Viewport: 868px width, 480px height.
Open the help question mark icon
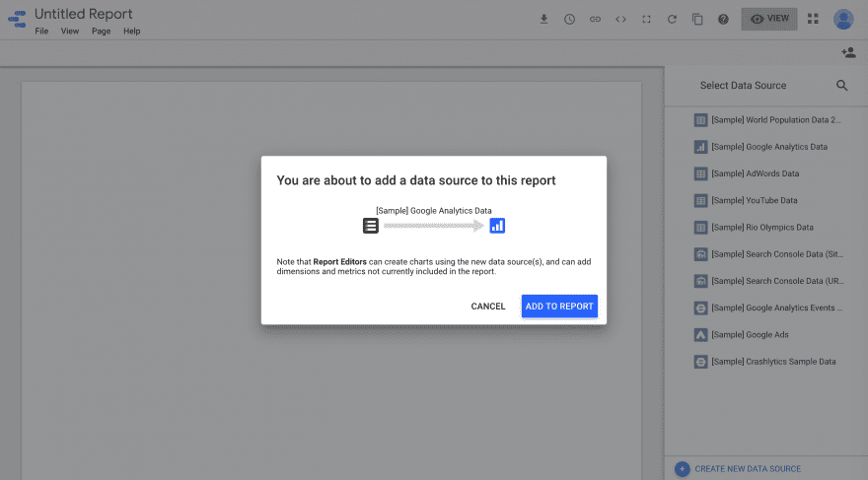723,20
